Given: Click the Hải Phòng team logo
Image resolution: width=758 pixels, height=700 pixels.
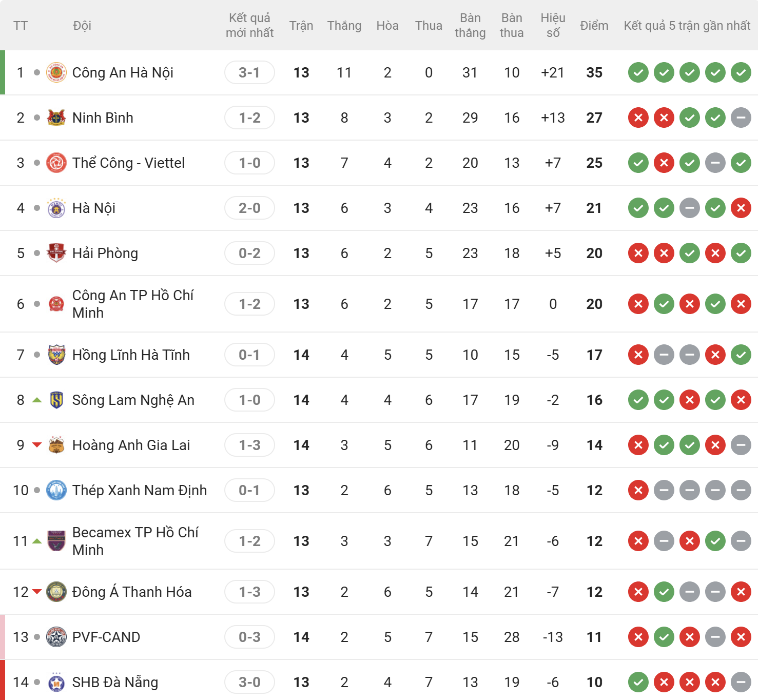Looking at the screenshot, I should 56,254.
